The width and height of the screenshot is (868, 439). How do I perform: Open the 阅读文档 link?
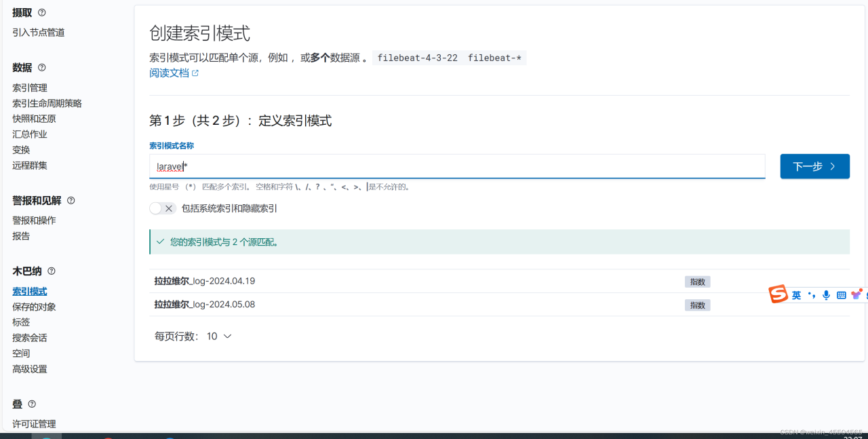169,73
